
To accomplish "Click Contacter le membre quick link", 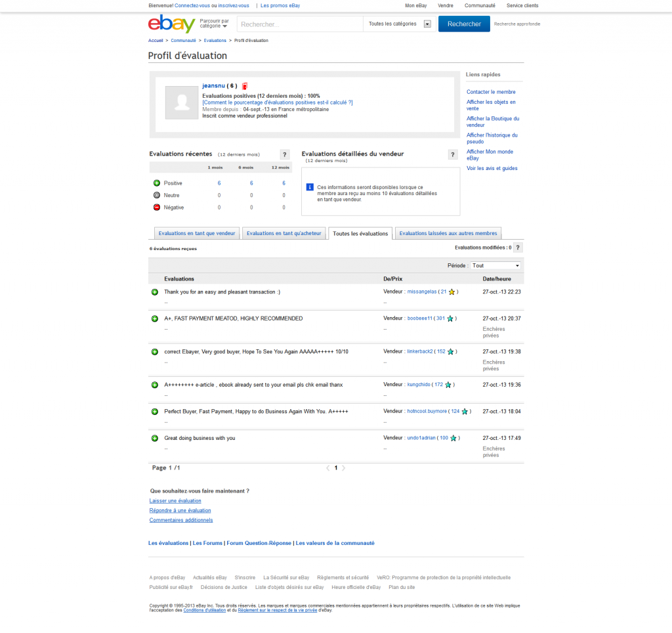I will pos(491,92).
